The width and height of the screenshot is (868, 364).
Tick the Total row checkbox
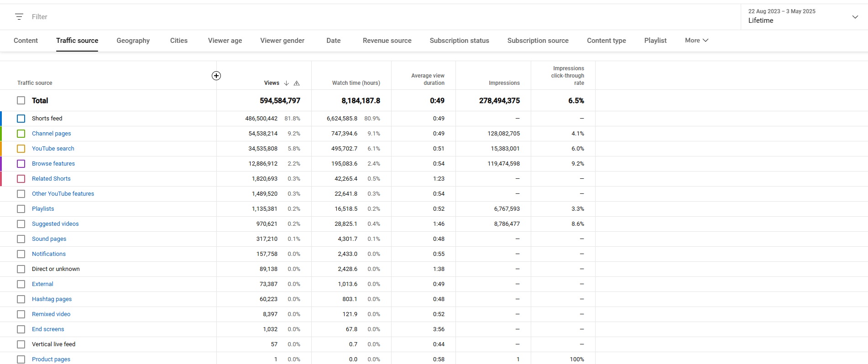[21, 100]
